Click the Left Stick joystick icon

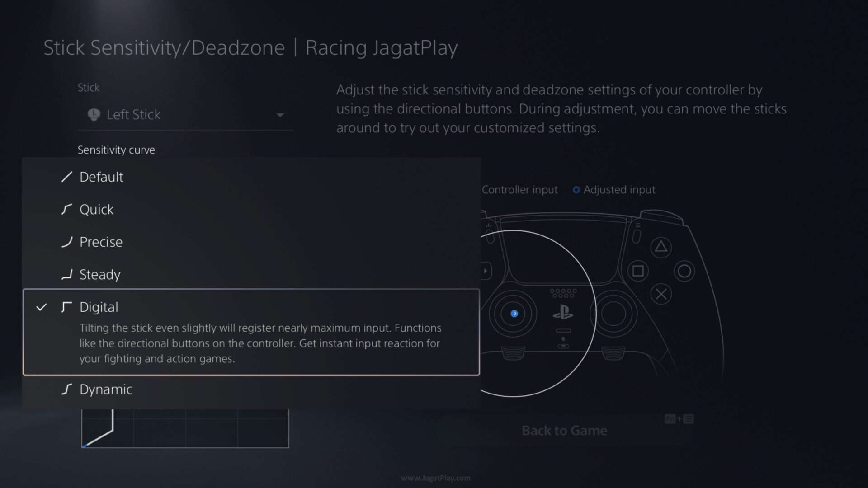tap(94, 115)
